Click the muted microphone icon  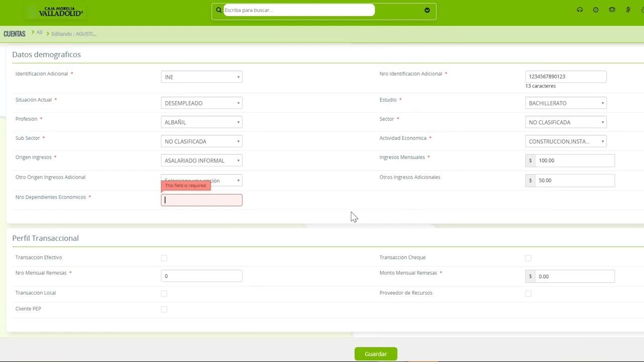628,10
